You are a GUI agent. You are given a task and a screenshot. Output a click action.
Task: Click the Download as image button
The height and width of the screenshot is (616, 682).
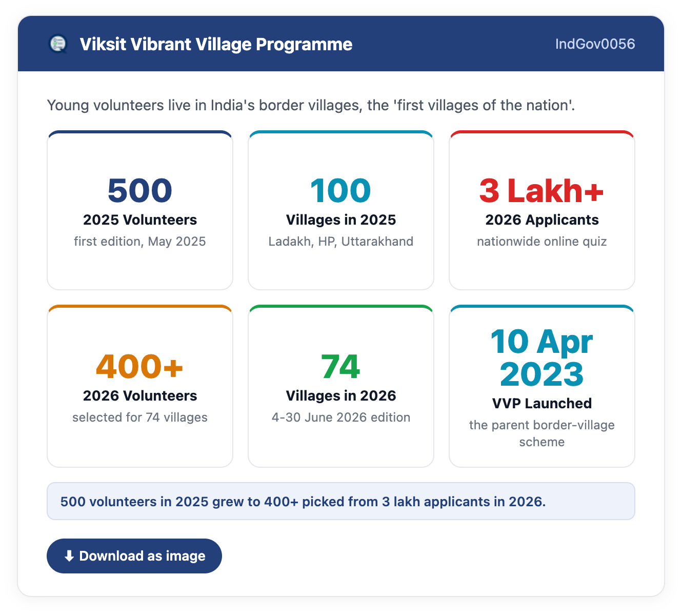134,556
